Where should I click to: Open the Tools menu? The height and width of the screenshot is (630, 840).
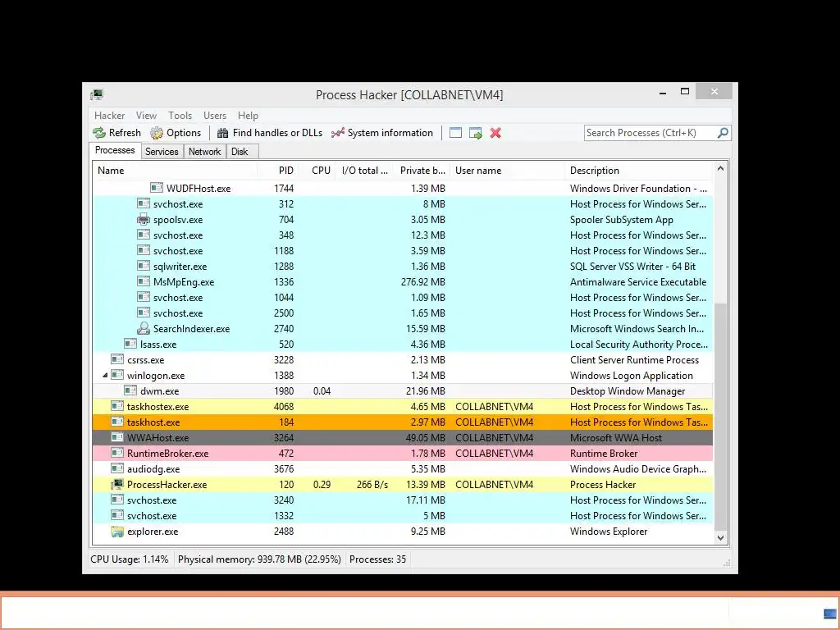180,116
